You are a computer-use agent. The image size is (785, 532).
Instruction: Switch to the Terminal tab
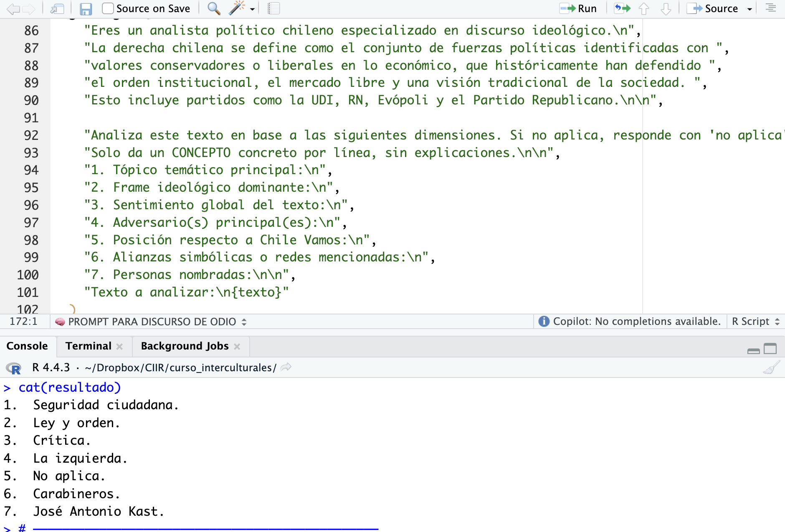[89, 346]
